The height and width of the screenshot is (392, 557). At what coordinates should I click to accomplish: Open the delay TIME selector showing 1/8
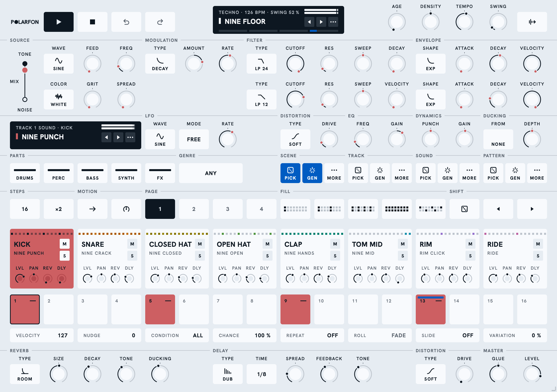tap(262, 374)
